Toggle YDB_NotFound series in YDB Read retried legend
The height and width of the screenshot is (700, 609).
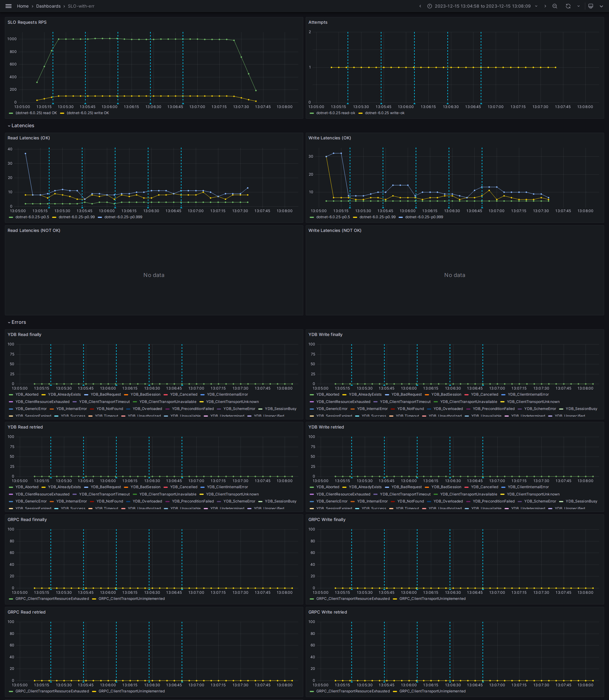(x=110, y=501)
